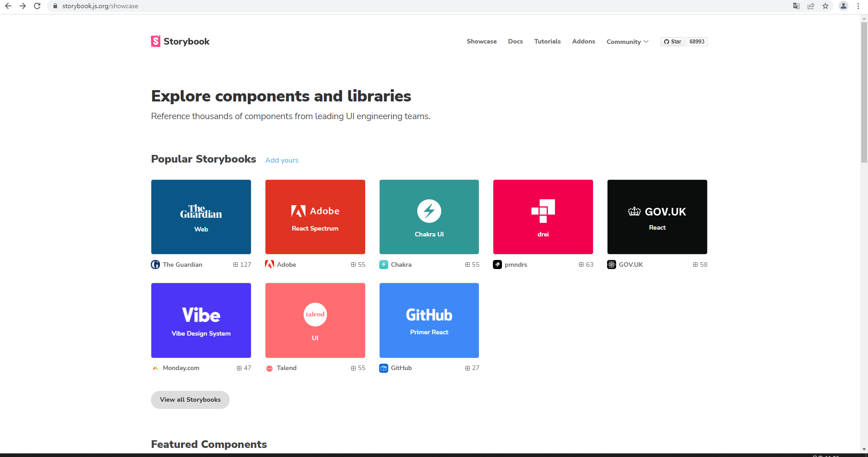Reload the page with the refresh icon
Viewport: 868px width, 457px height.
[37, 6]
